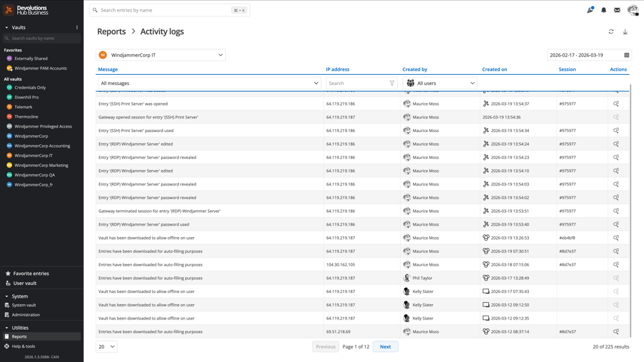Refresh the activity logs report
The width and height of the screenshot is (644, 362).
click(x=611, y=32)
